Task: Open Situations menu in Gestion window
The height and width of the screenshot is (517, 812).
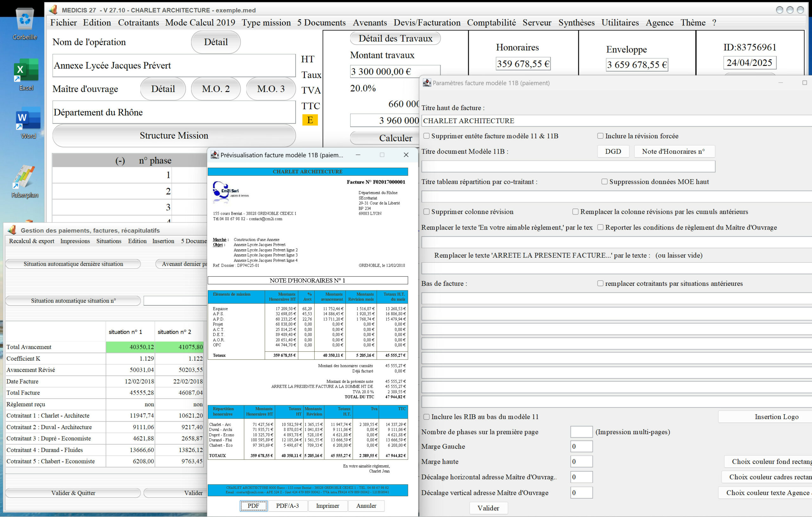Action: tap(108, 241)
